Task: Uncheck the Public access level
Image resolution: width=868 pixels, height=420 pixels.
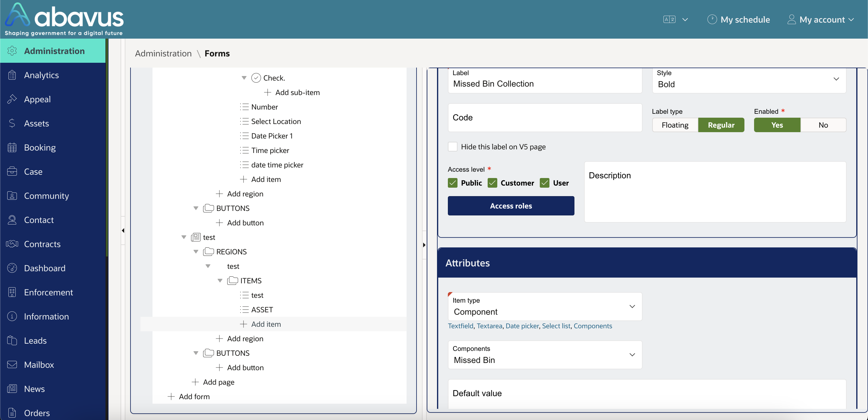Action: [x=452, y=183]
